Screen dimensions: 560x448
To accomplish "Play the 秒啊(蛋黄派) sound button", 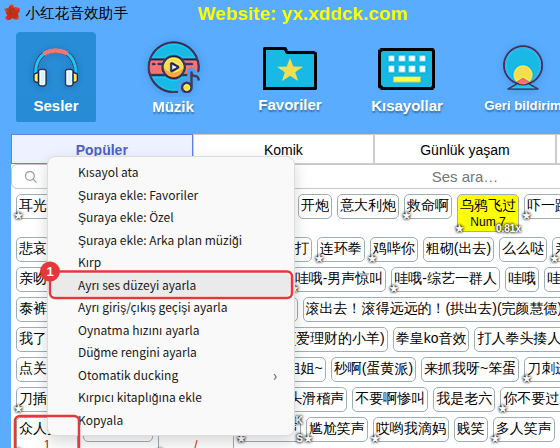I will (x=373, y=369).
